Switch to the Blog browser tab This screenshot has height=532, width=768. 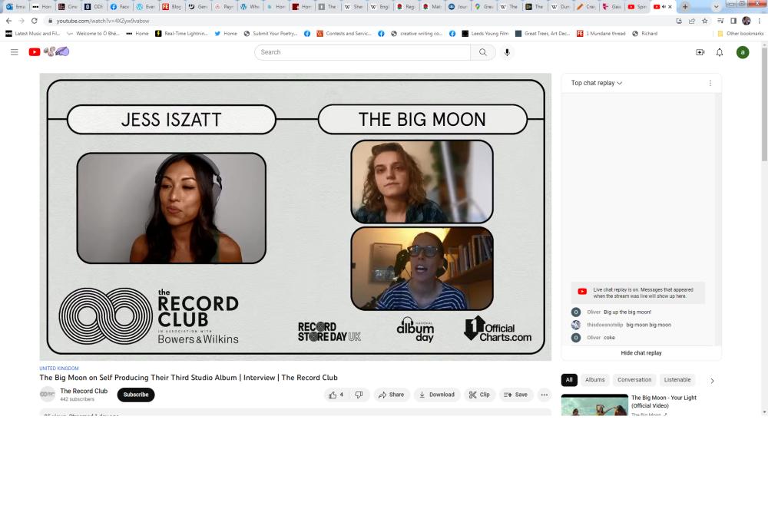(172, 7)
